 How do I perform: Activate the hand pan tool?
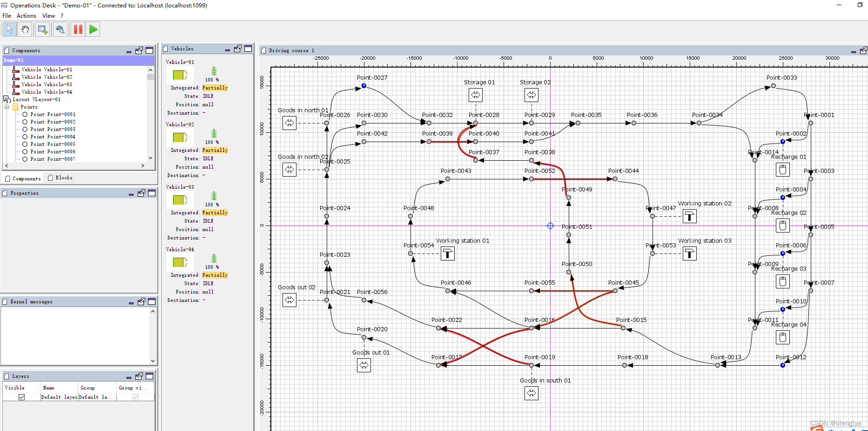[x=25, y=29]
